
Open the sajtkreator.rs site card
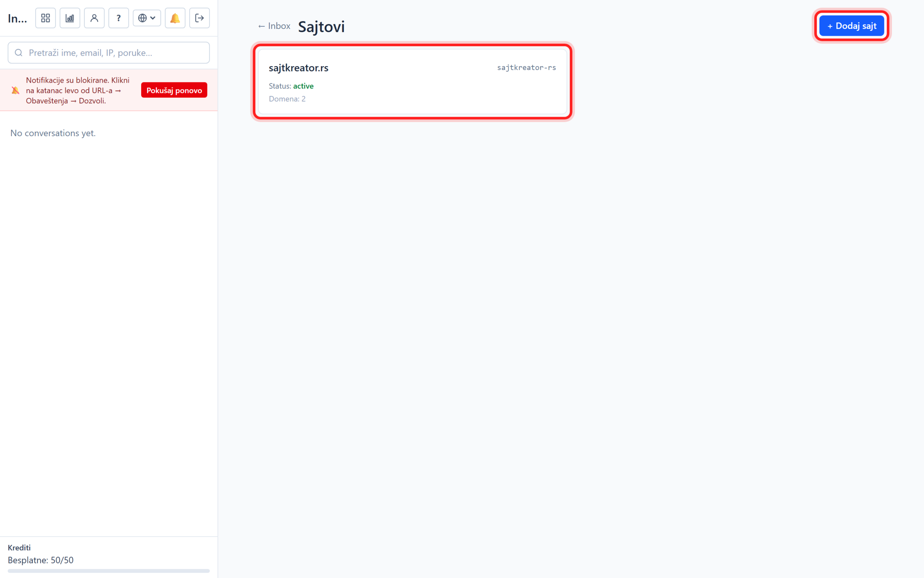click(x=412, y=82)
